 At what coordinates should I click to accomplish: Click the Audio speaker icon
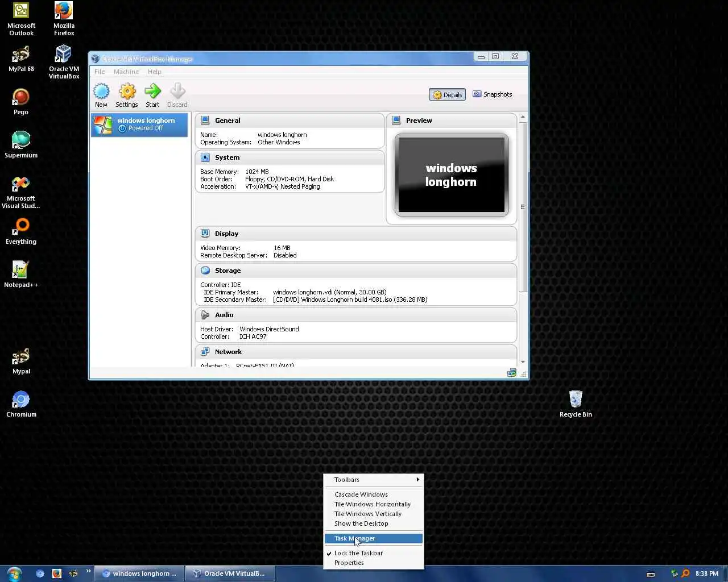[205, 315]
